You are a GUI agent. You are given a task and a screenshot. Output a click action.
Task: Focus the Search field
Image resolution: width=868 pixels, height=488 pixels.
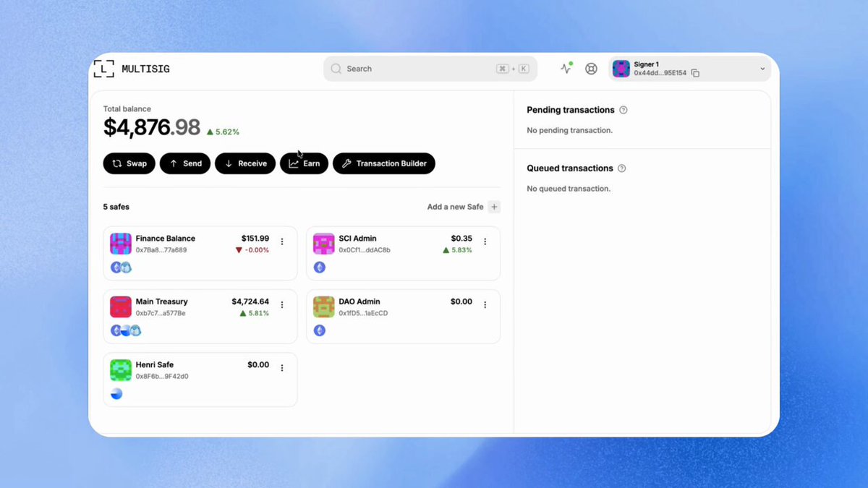tap(430, 69)
